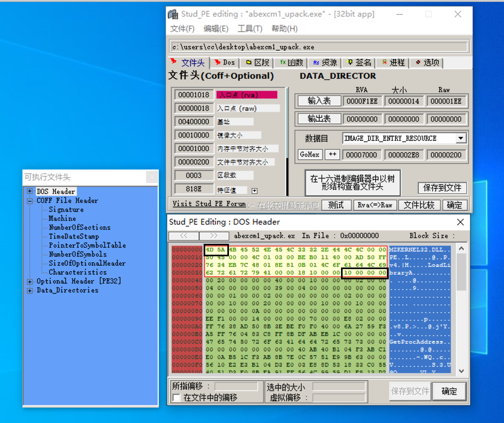This screenshot has width=504, height=423.
Task: Click the 文件中节对齐大小 value 00000200
Action: (x=194, y=162)
